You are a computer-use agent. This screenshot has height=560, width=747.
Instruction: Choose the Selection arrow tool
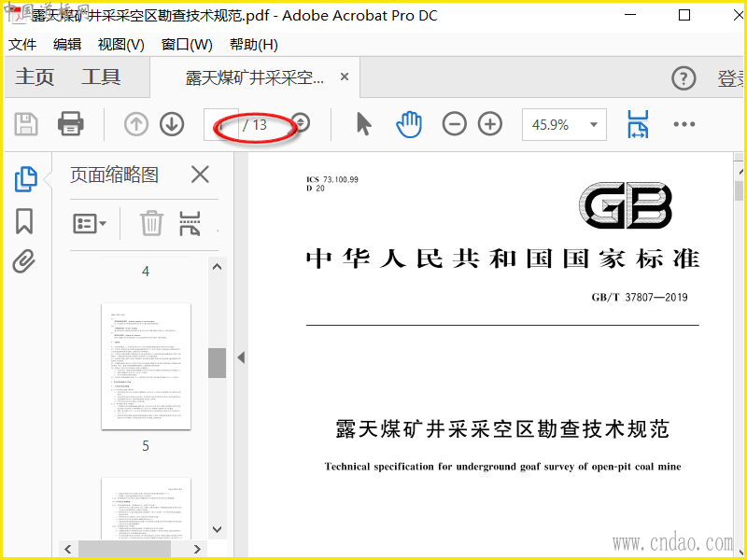tap(363, 124)
